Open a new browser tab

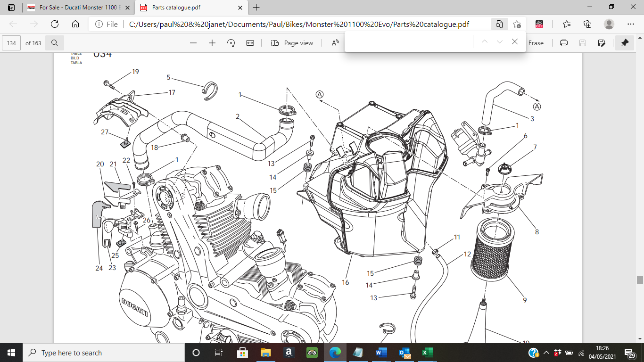tap(256, 8)
